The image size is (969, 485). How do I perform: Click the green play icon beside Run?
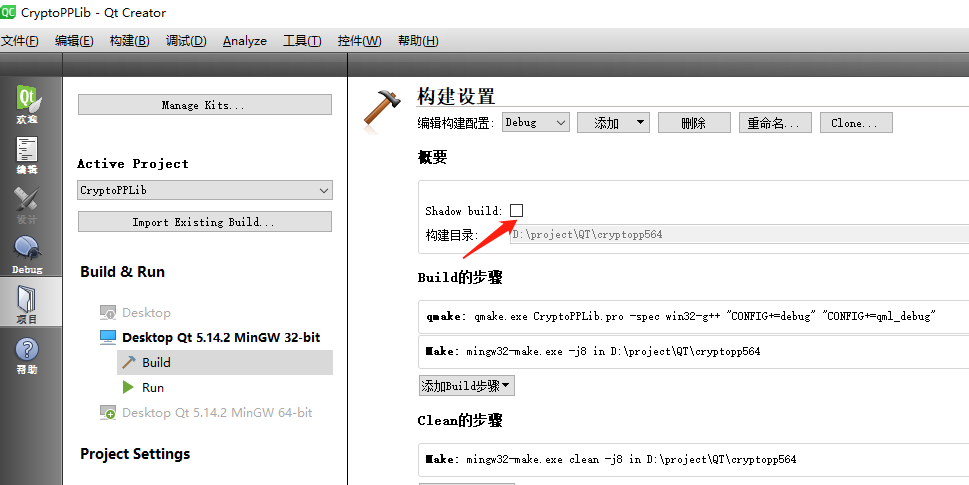point(129,387)
